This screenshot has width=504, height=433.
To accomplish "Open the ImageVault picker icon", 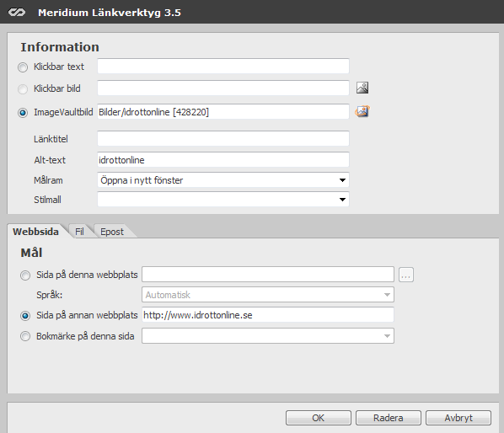I will coord(362,111).
